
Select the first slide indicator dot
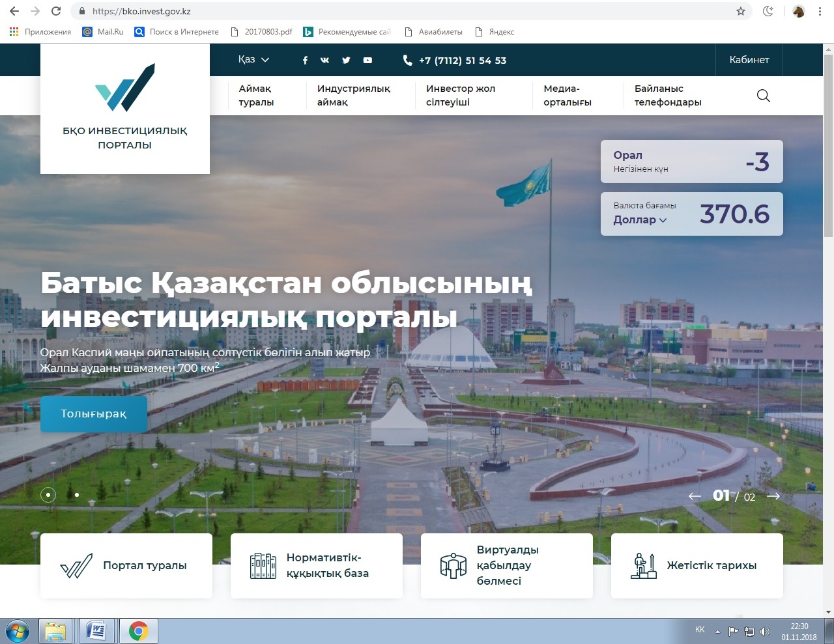tap(48, 495)
